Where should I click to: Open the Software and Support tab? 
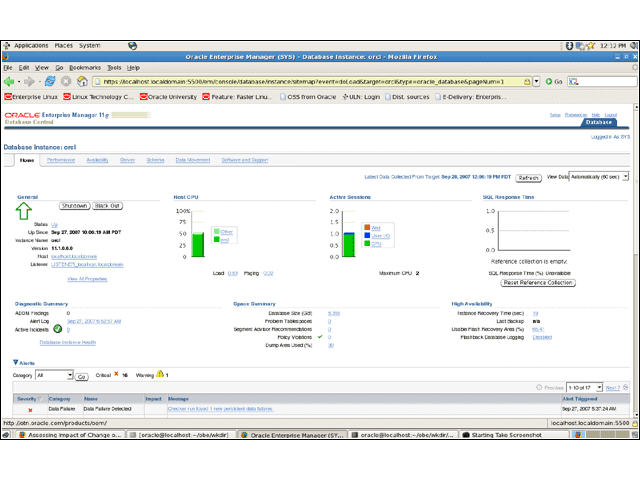click(x=245, y=160)
